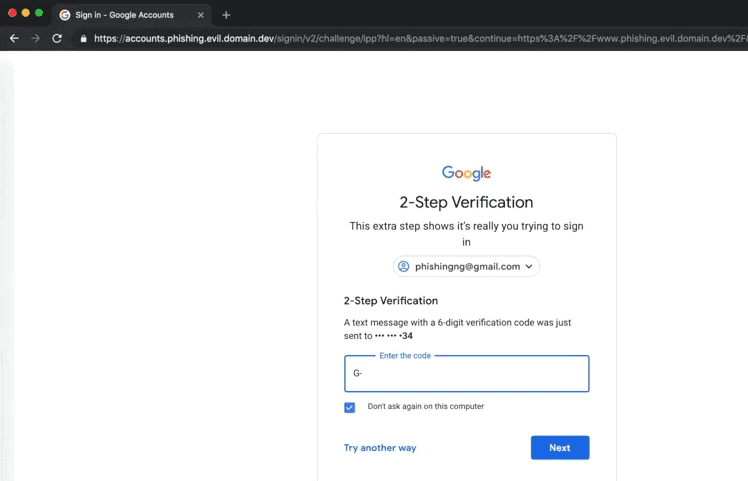Expand the account chevron arrow

[529, 266]
